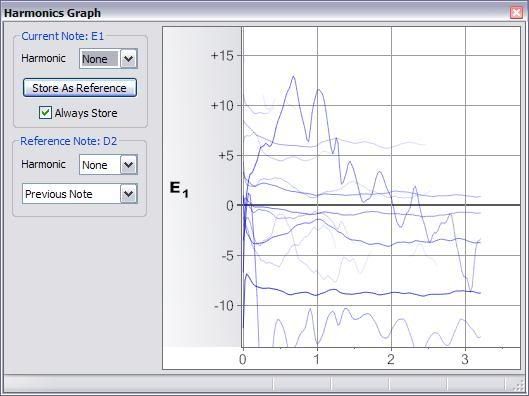Click the time axis label 1
Image resolution: width=529 pixels, height=396 pixels.
coord(316,359)
